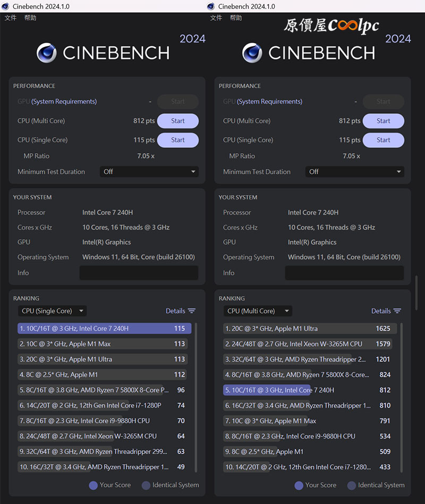
Task: Start the CPU (Single Core) test in right window
Action: [x=384, y=140]
